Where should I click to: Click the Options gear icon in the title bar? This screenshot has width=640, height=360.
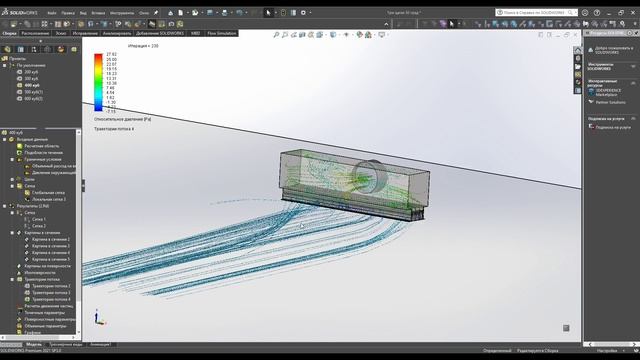click(x=303, y=13)
